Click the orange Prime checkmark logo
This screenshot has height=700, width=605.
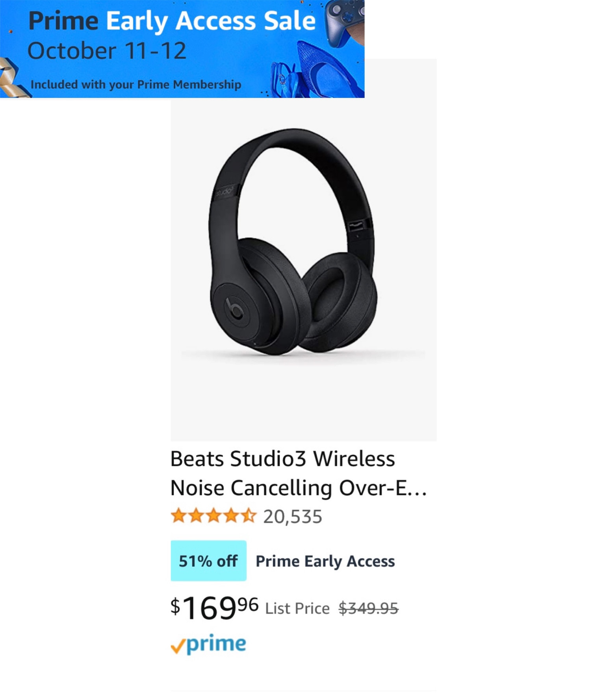coord(178,646)
